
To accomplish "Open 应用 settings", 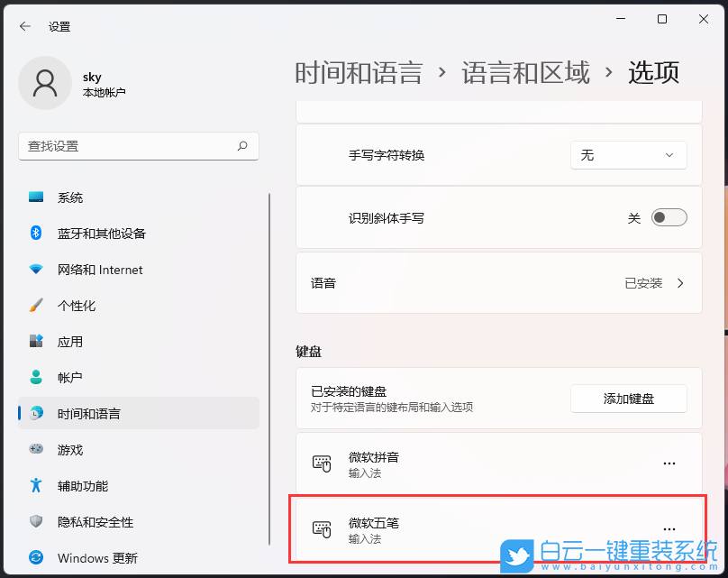I will tap(68, 342).
